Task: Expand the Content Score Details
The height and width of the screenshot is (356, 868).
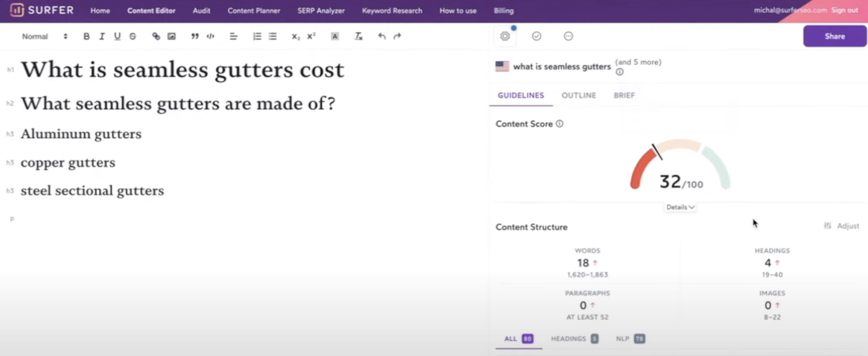Action: 680,207
